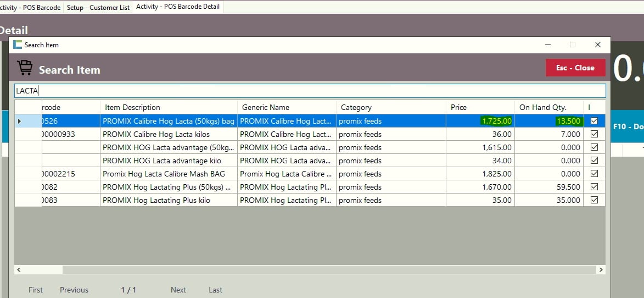Screen dimensions: 644x298
Task: Click the shopping cart icon beside Search Item
Action: (25, 68)
